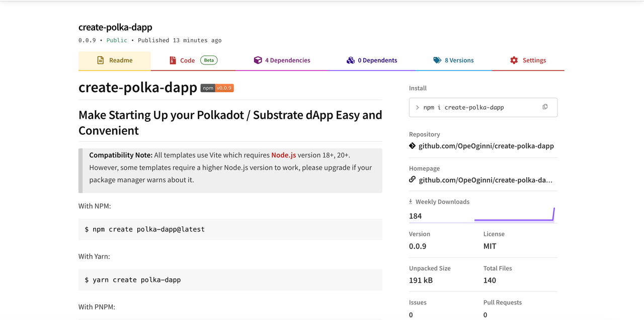
Task: Click the homepage chain-link icon
Action: (x=413, y=180)
